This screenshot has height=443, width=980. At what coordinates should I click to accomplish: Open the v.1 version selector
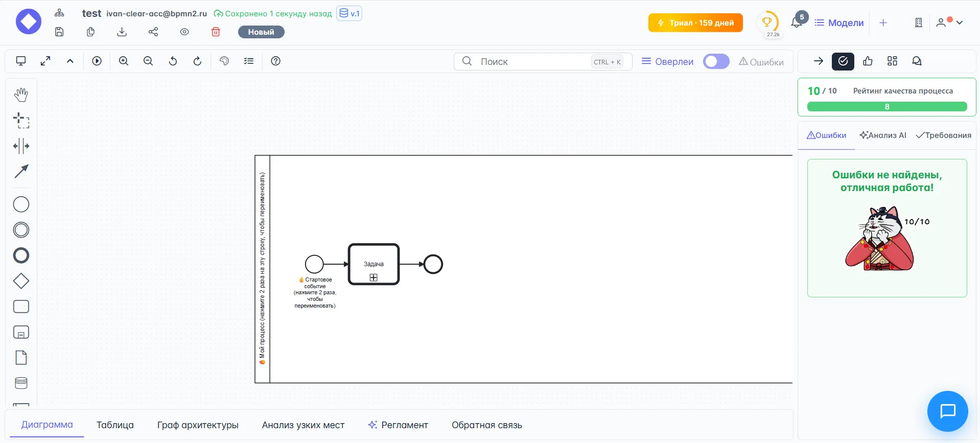(349, 13)
